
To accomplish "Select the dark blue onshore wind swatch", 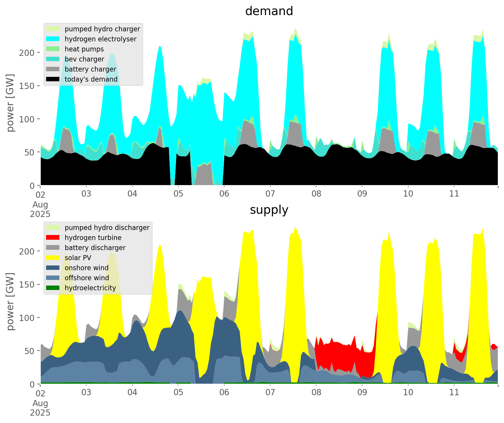I will 53,268.
